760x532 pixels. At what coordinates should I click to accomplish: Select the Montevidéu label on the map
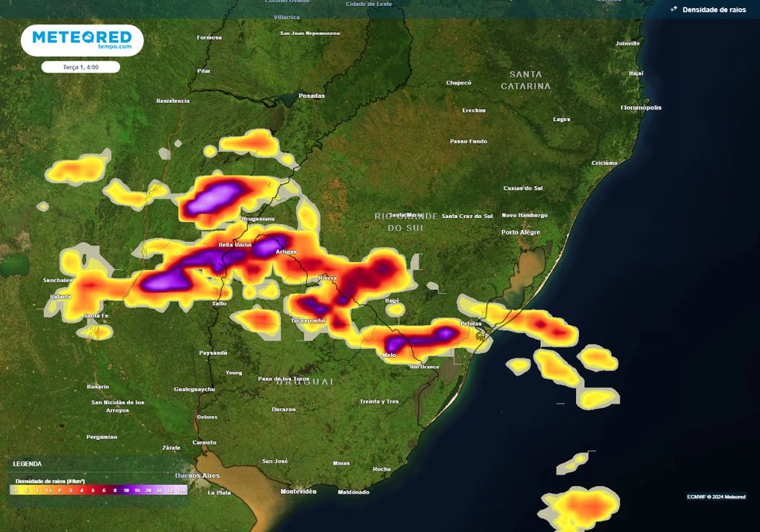click(x=298, y=492)
